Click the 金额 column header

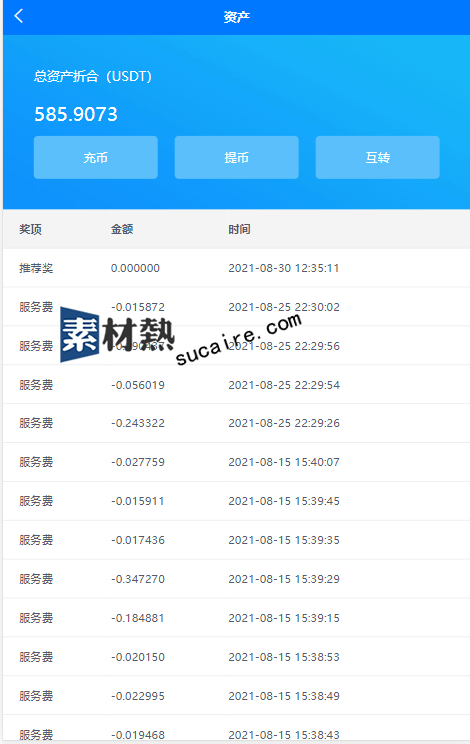click(122, 229)
